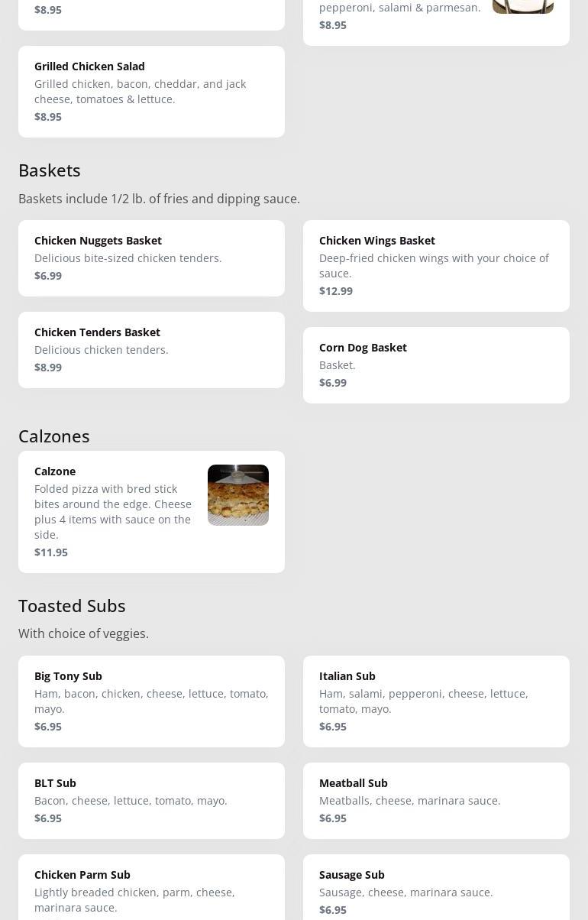Click the partial salad image thumbnail at top

(522, 7)
